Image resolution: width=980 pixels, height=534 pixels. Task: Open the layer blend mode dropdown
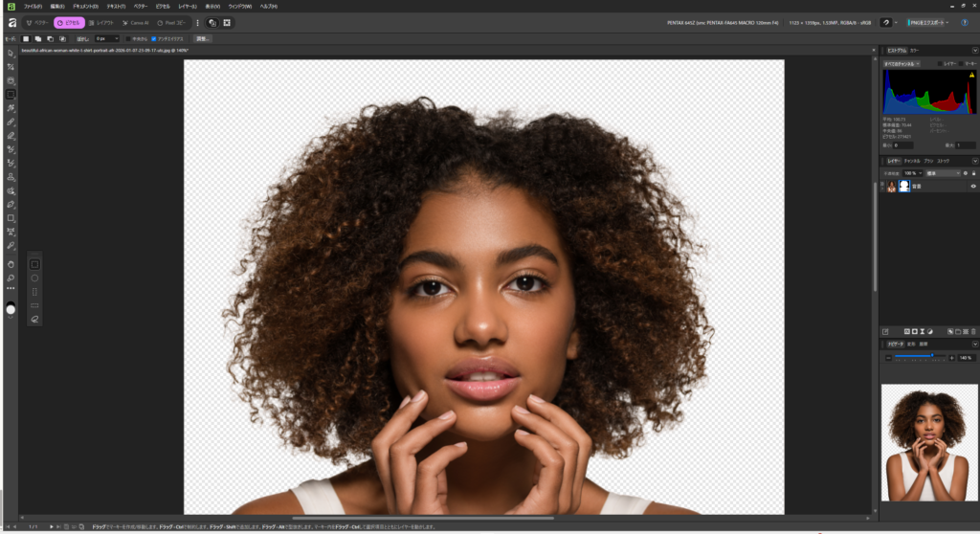pos(944,173)
